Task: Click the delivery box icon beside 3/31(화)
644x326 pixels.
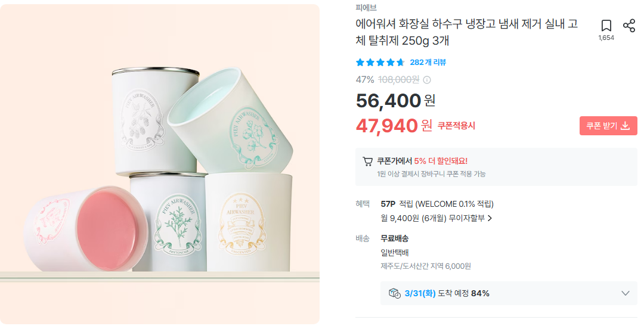Action: pyautogui.click(x=394, y=293)
